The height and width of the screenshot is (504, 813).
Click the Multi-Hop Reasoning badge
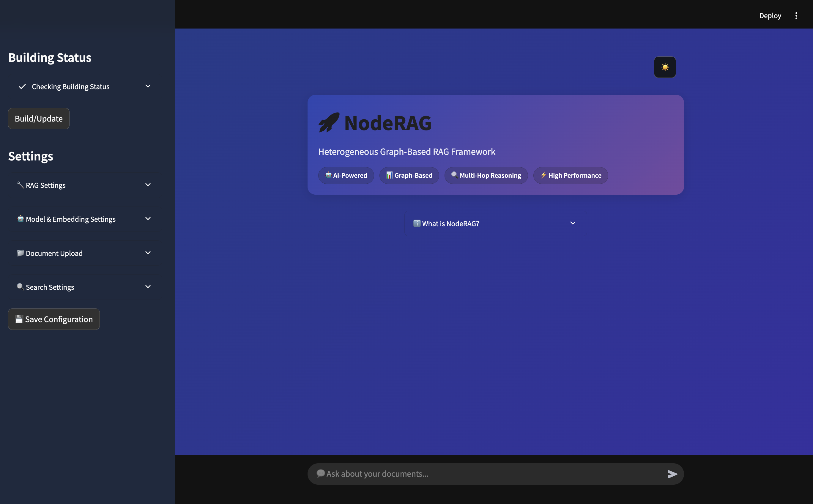tap(486, 175)
